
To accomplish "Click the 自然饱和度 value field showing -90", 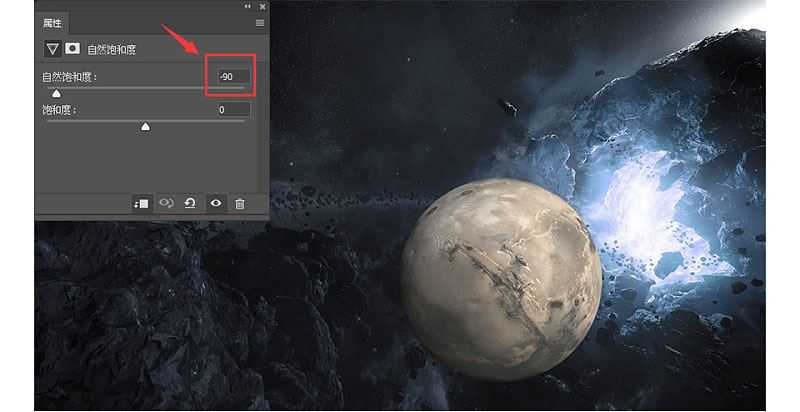I will pyautogui.click(x=230, y=76).
